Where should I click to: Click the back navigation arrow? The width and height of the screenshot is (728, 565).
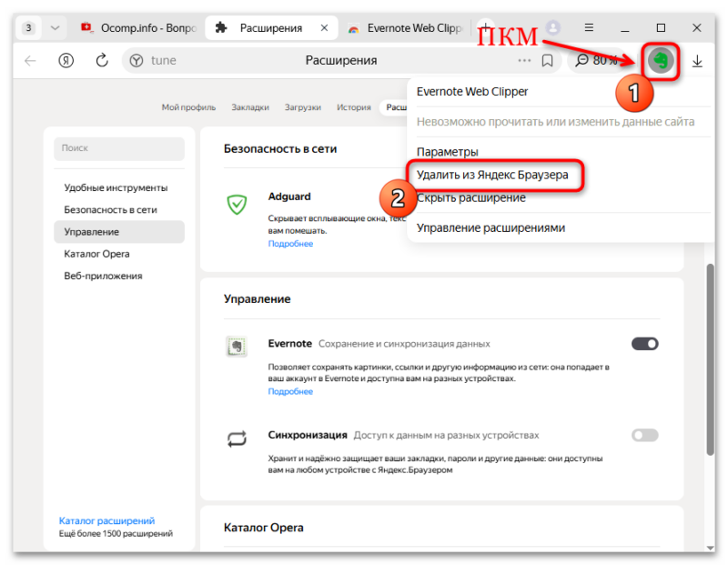31,61
